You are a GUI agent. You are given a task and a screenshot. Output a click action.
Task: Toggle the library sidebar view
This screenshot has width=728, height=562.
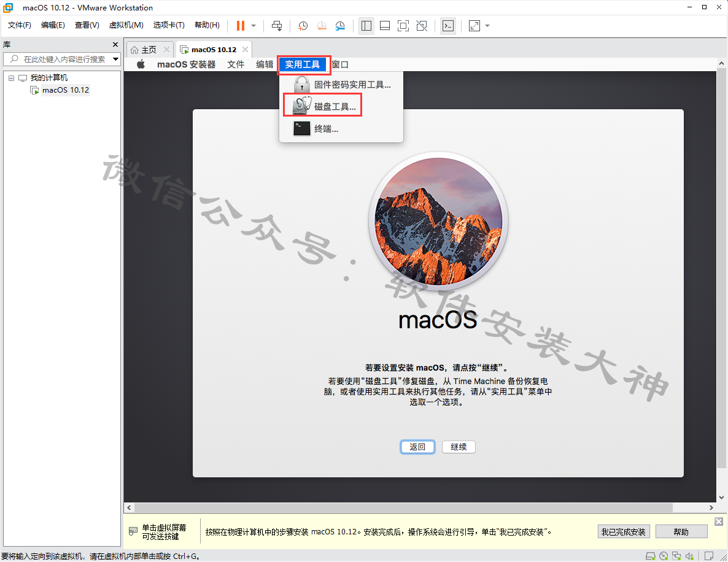click(366, 26)
